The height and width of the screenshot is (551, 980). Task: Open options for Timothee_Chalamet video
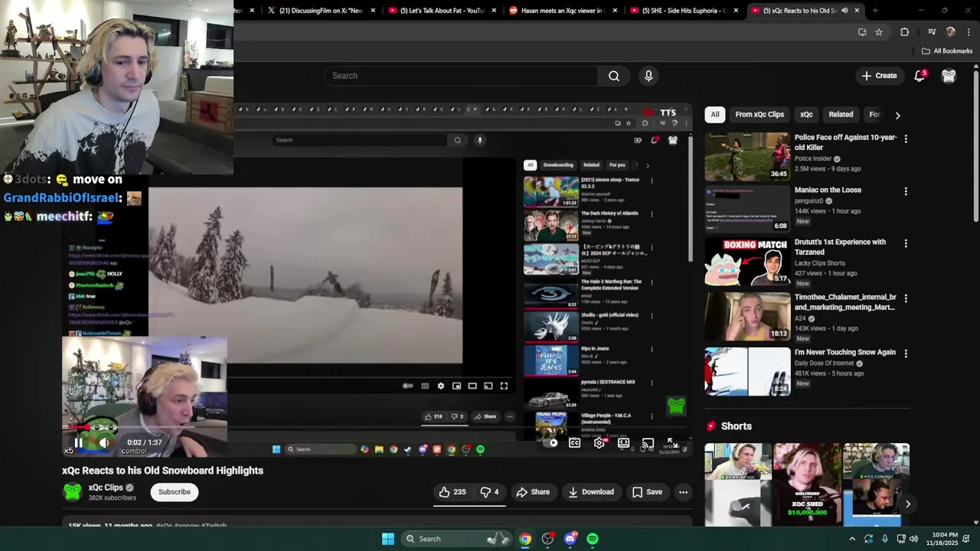(x=906, y=298)
